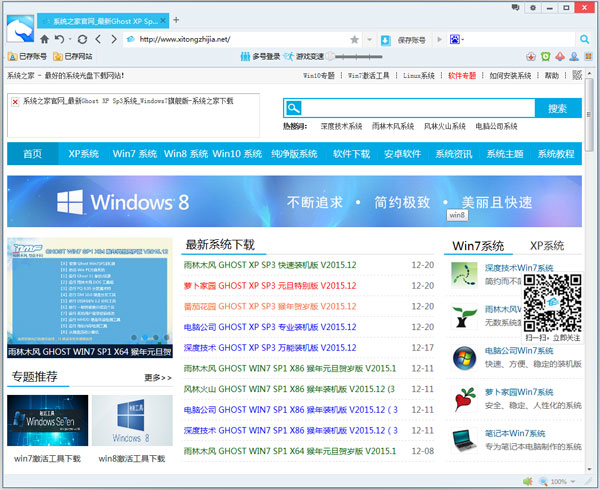Click the Windows 8 banner image
This screenshot has height=490, width=600.
point(294,201)
